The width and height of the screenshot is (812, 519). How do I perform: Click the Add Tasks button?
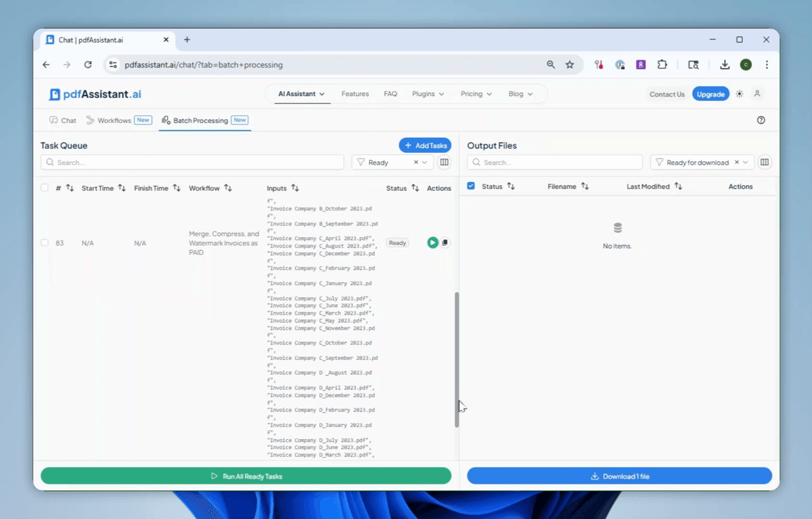(x=425, y=145)
